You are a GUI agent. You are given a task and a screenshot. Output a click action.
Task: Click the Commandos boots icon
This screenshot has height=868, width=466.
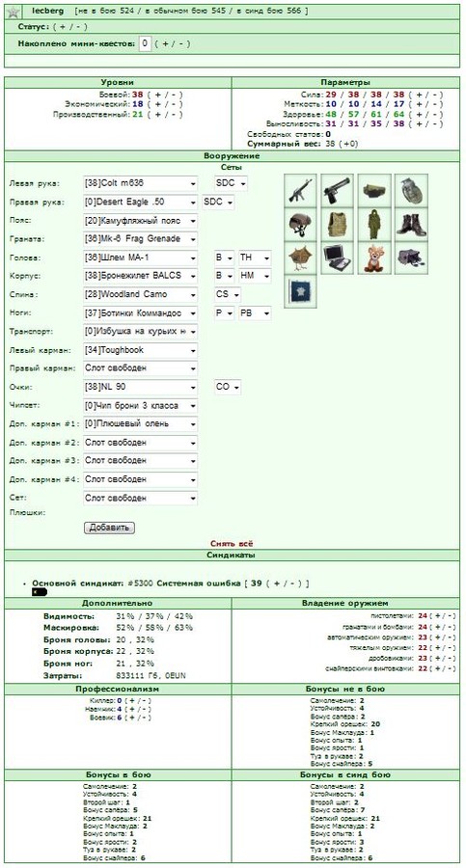coord(411,224)
